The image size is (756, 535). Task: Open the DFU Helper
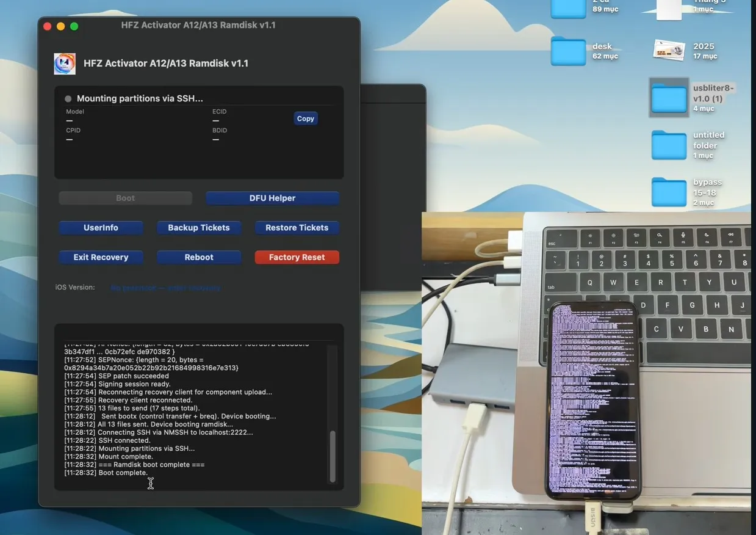coord(272,198)
